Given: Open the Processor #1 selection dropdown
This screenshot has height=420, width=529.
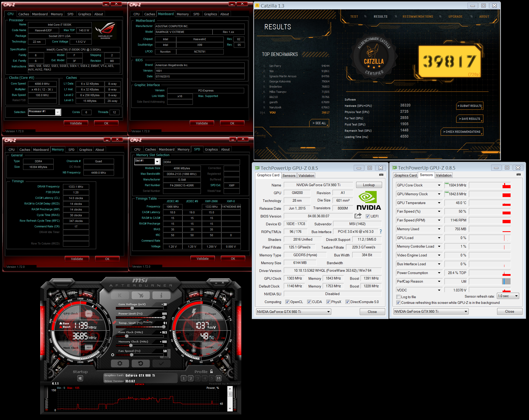Looking at the screenshot, I should (58, 112).
